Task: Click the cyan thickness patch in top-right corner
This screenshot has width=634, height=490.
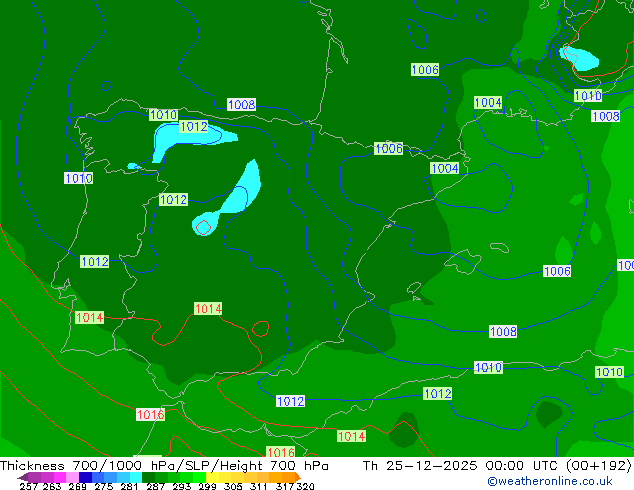Action: [x=579, y=59]
